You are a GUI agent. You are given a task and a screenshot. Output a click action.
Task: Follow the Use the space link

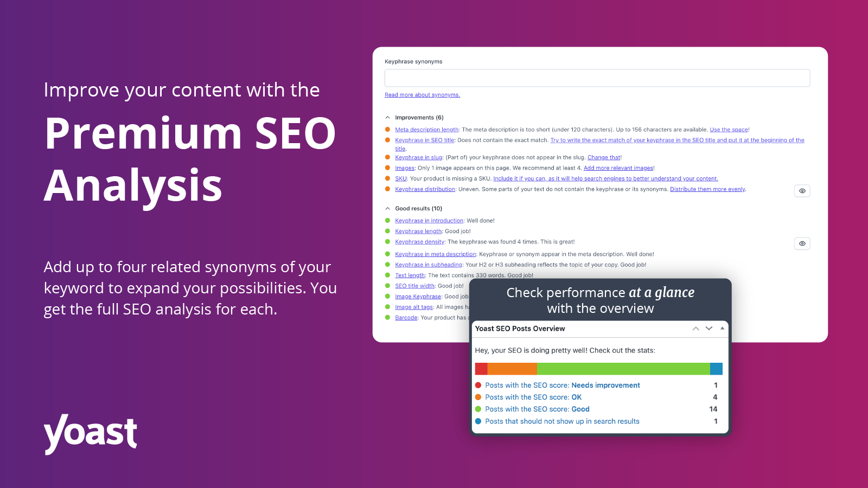[x=728, y=130]
